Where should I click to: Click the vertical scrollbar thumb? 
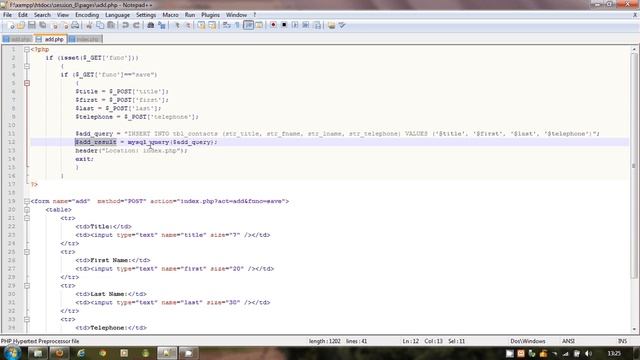634,165
